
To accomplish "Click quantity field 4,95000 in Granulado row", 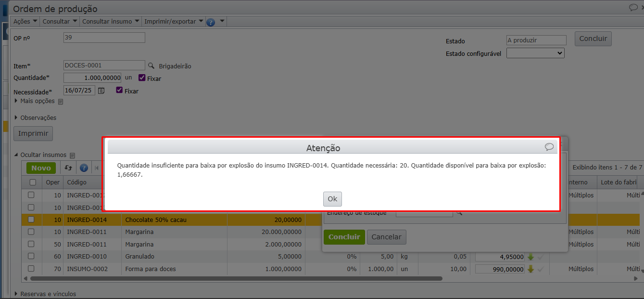I will pyautogui.click(x=500, y=257).
